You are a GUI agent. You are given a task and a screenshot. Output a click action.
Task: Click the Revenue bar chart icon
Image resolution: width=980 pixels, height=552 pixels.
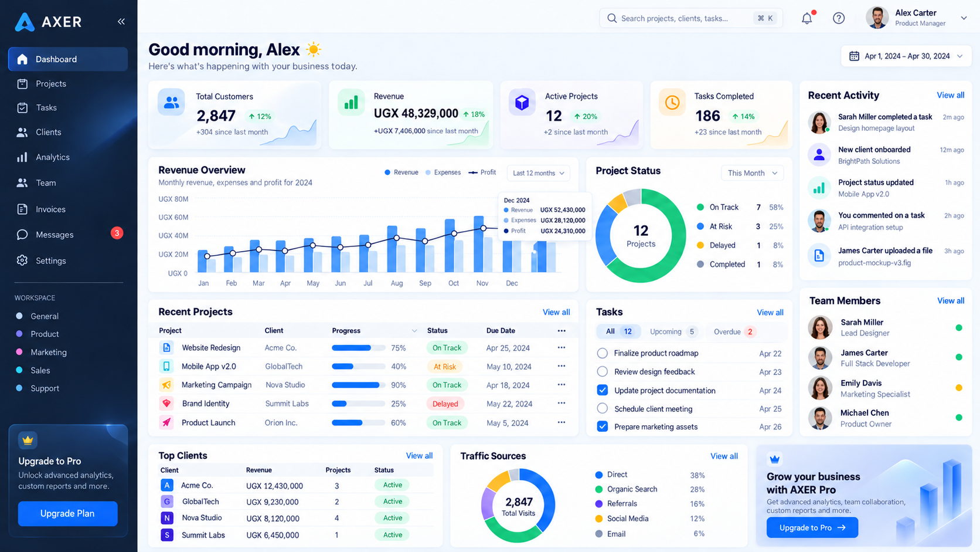click(x=351, y=103)
